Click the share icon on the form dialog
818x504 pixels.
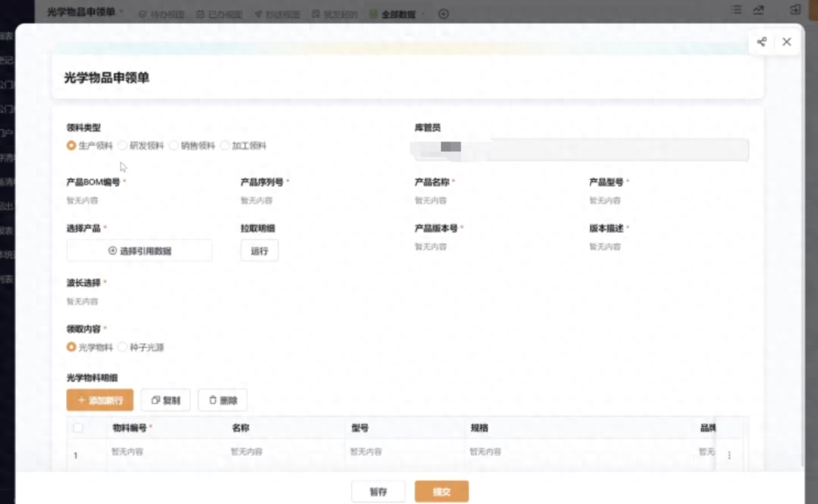click(760, 42)
